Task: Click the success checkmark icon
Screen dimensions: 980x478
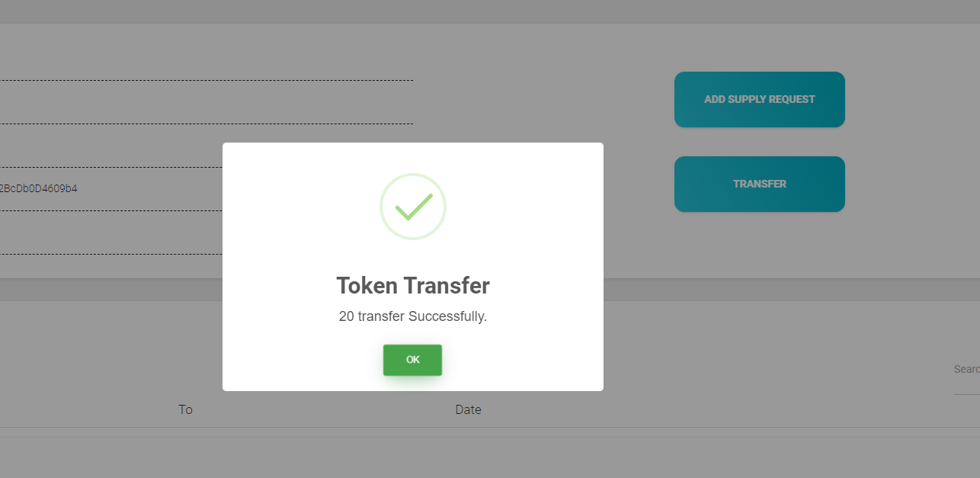Action: [x=412, y=207]
